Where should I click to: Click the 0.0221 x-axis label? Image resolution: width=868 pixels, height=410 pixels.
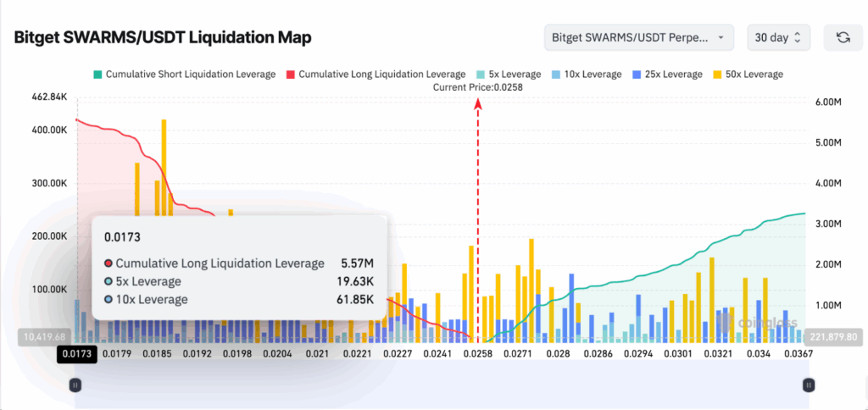coord(358,354)
